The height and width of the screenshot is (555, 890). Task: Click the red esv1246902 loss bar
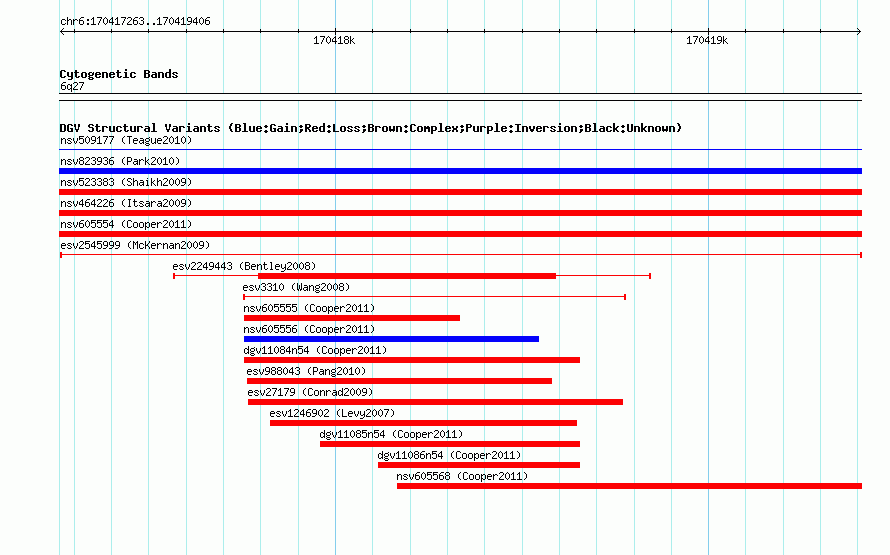coord(423,423)
